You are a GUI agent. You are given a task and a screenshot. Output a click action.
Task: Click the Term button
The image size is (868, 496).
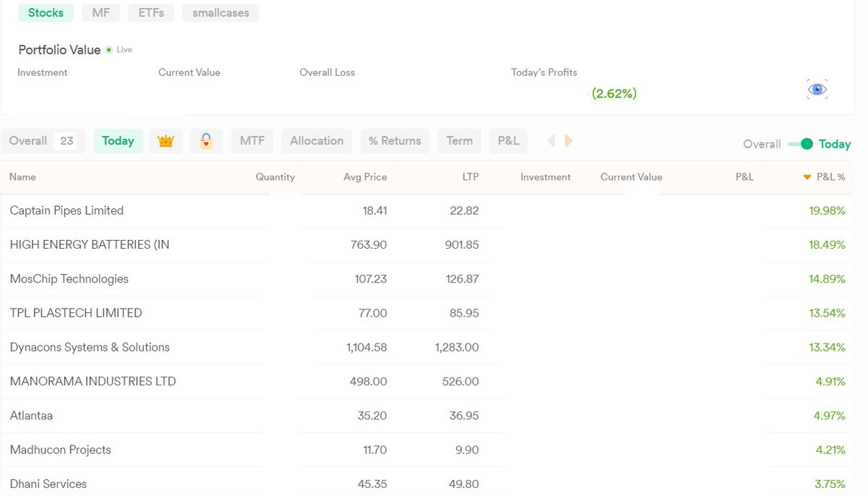(x=459, y=141)
